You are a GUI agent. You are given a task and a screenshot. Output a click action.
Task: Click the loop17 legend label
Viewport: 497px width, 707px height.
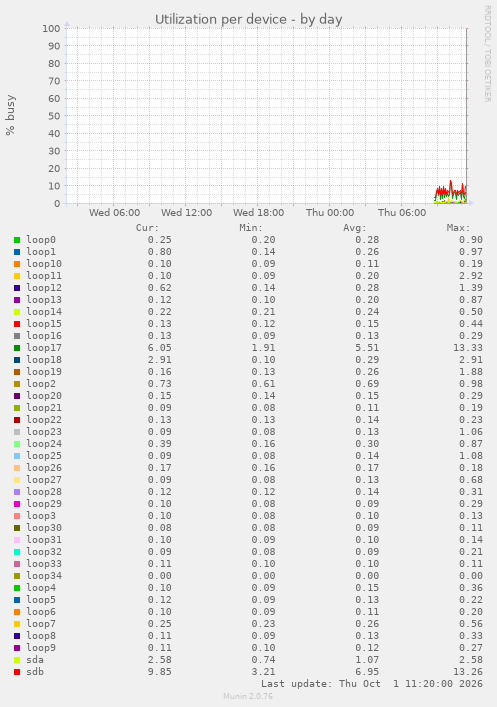[x=44, y=348]
